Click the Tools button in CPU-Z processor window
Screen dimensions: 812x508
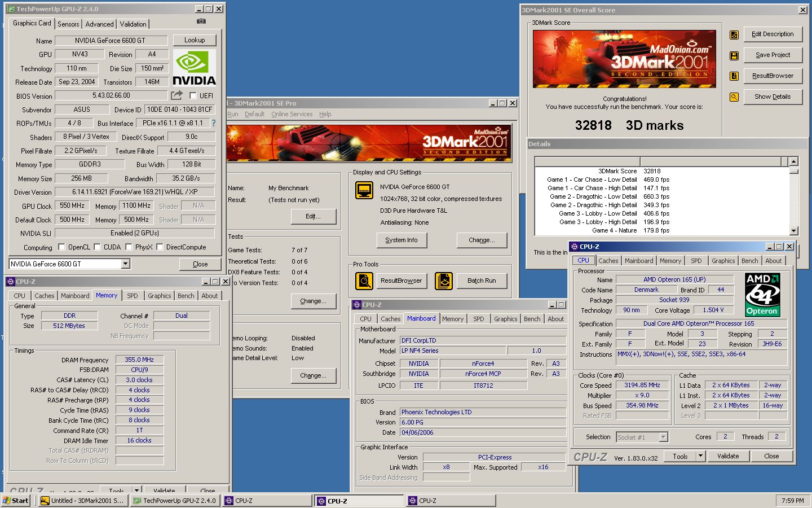[680, 456]
